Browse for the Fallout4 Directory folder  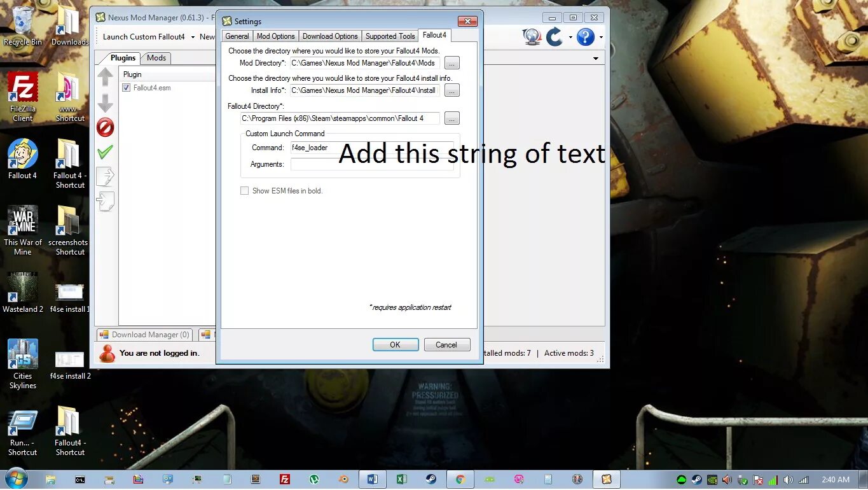[x=451, y=118]
